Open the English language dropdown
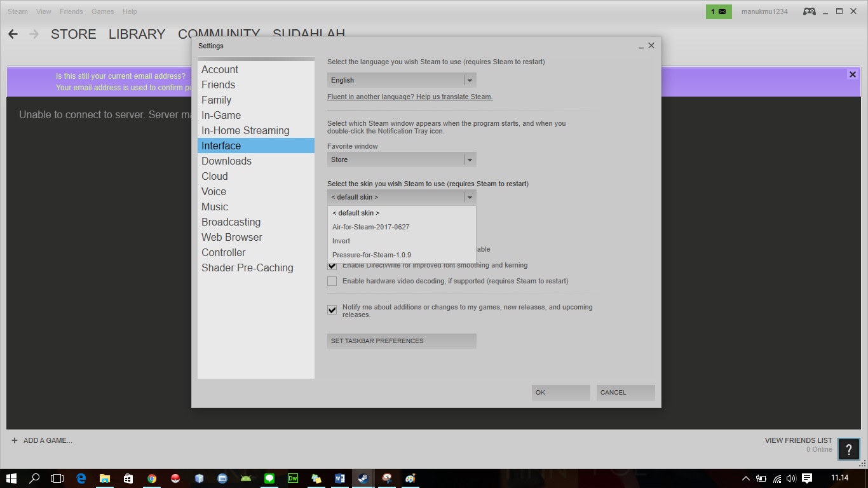The image size is (868, 488). click(x=402, y=80)
